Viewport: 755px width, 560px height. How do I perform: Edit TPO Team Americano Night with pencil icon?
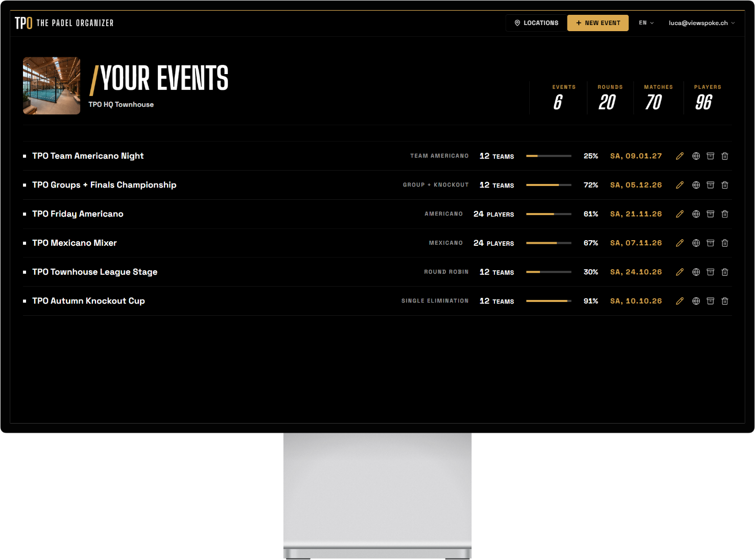tap(679, 156)
